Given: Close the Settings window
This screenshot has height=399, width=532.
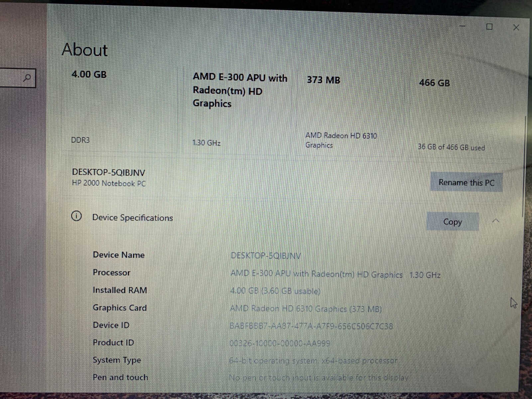Looking at the screenshot, I should click(516, 27).
